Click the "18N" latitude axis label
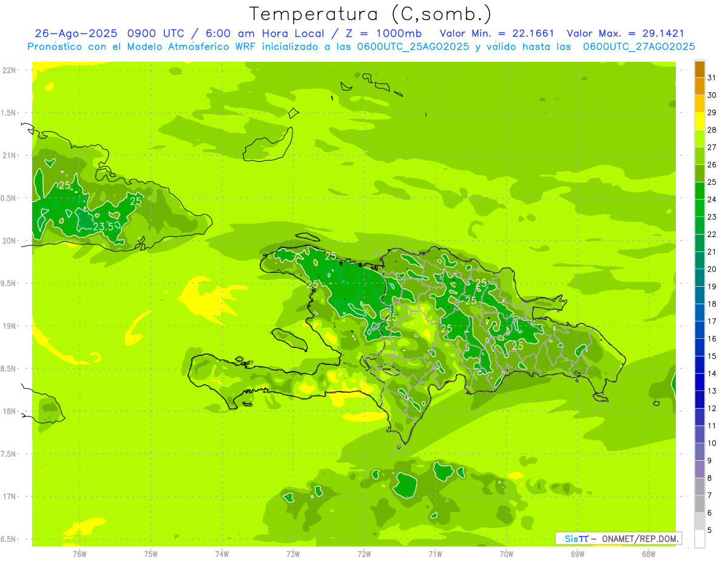Image resolution: width=728 pixels, height=562 pixels. click(x=9, y=412)
